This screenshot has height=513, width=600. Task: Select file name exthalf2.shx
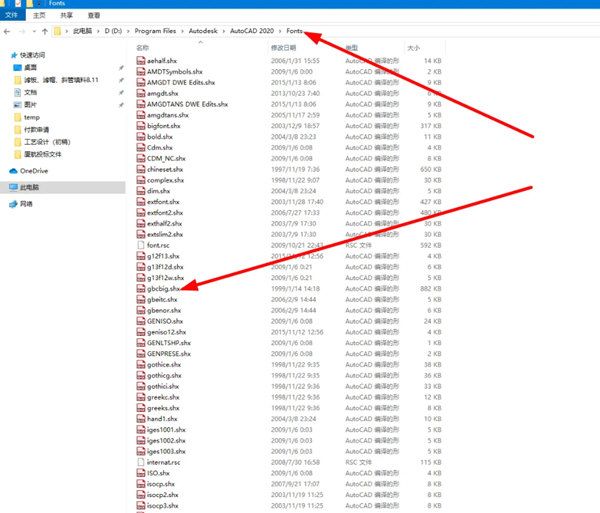[165, 223]
